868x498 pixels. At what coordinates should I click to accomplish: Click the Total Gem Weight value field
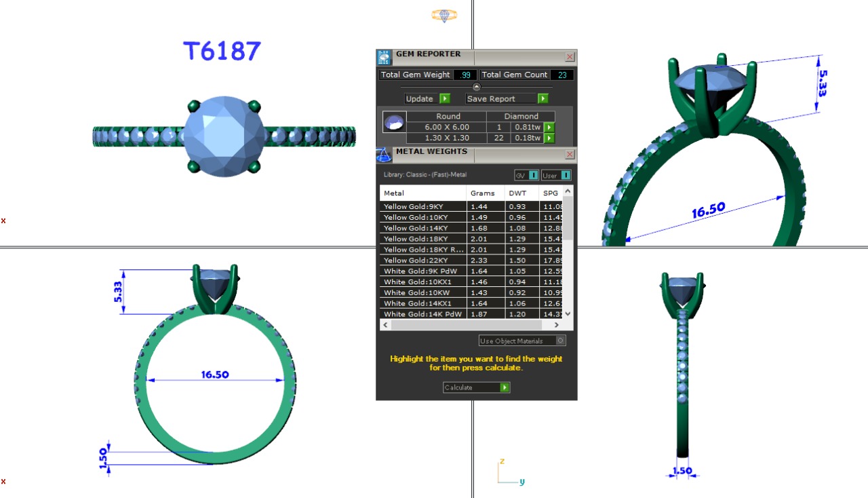pyautogui.click(x=465, y=75)
